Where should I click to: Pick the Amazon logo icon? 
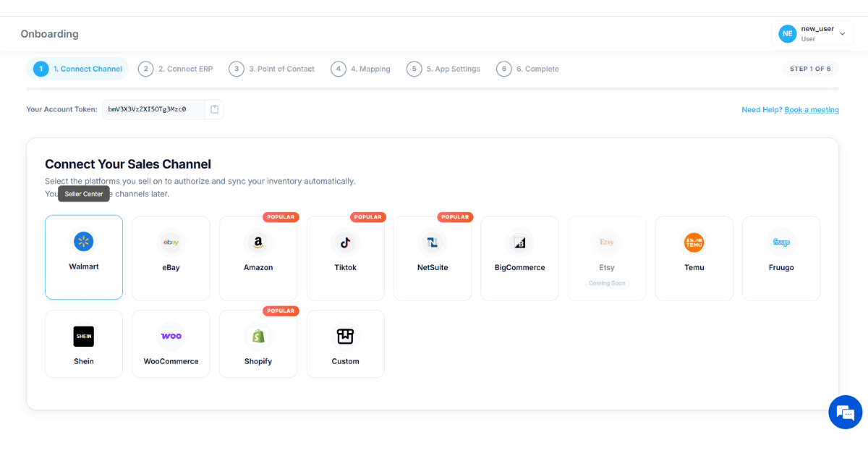(x=258, y=242)
